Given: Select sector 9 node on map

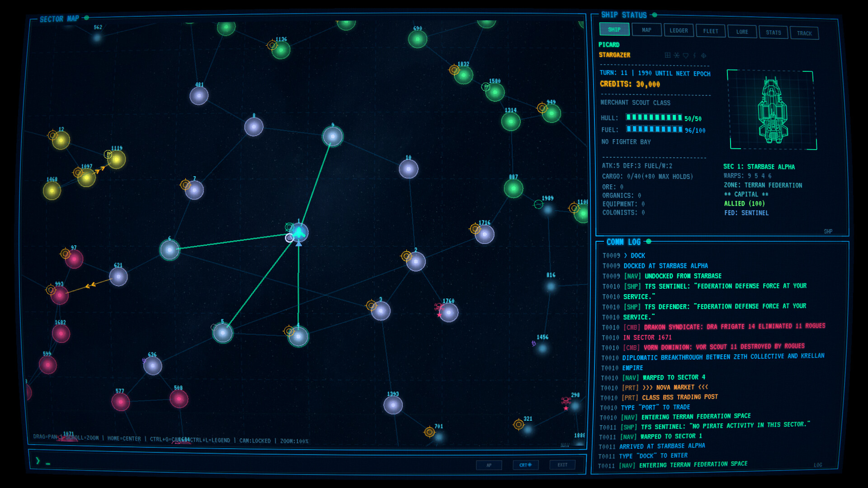Looking at the screenshot, I should [333, 136].
